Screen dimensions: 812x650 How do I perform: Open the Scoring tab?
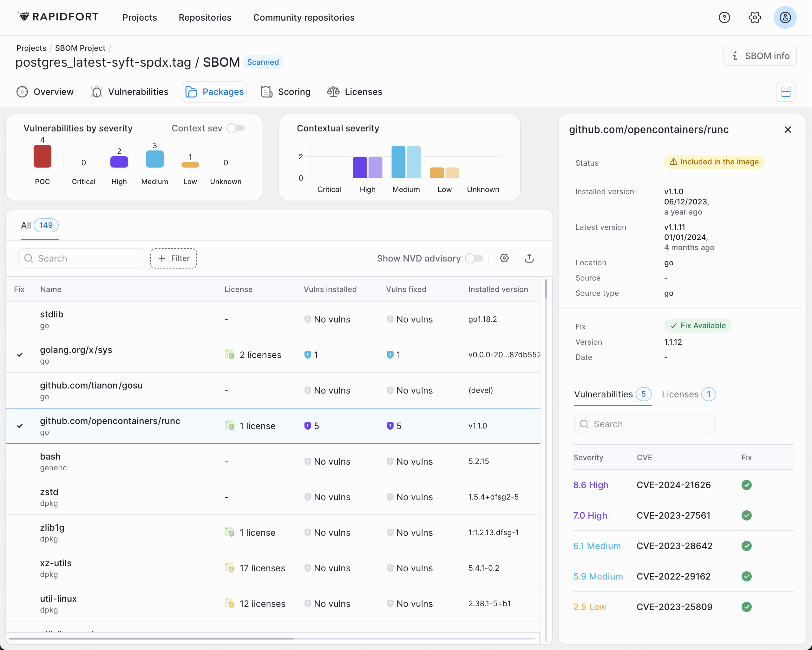(x=285, y=92)
